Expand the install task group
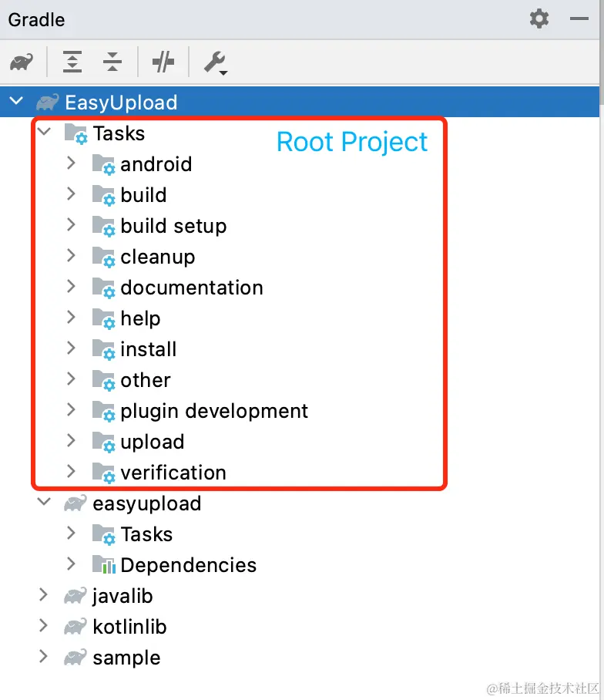This screenshot has height=700, width=604. (x=71, y=348)
